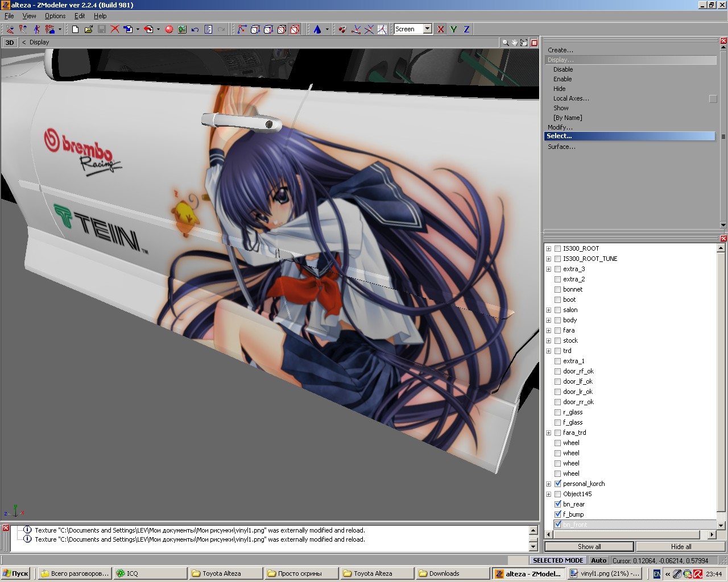The width and height of the screenshot is (728, 582).
Task: Toggle SELECTED MODE in status bar
Action: [x=558, y=560]
